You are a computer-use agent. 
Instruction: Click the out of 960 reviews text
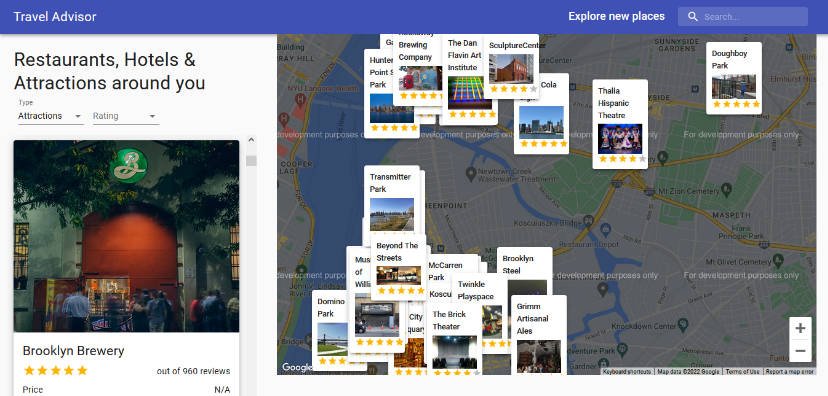193,371
